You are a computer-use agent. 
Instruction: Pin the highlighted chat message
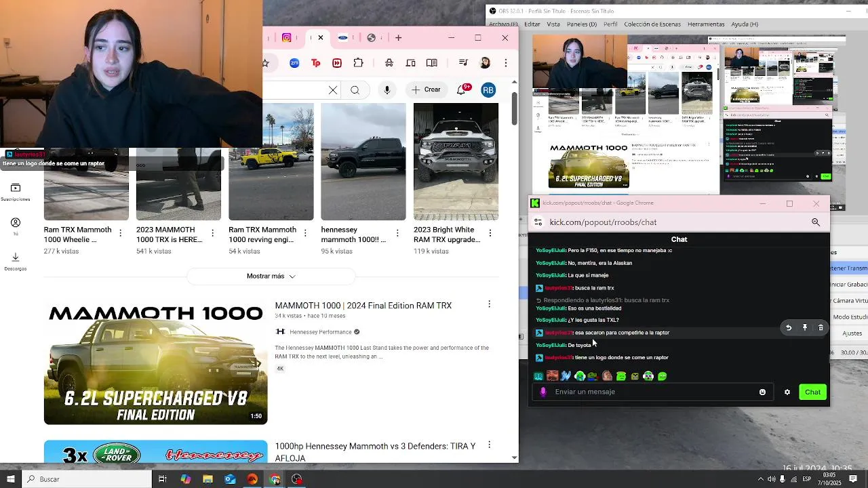point(805,328)
